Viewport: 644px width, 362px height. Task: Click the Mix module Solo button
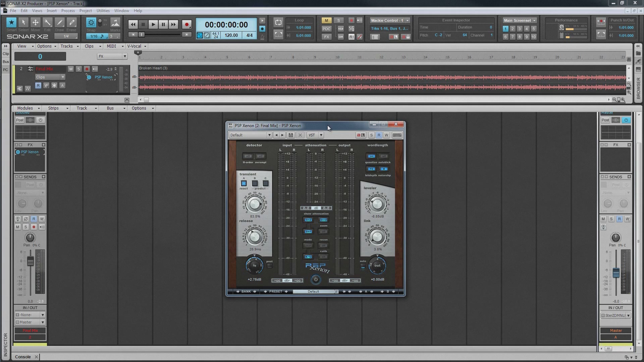click(x=338, y=20)
